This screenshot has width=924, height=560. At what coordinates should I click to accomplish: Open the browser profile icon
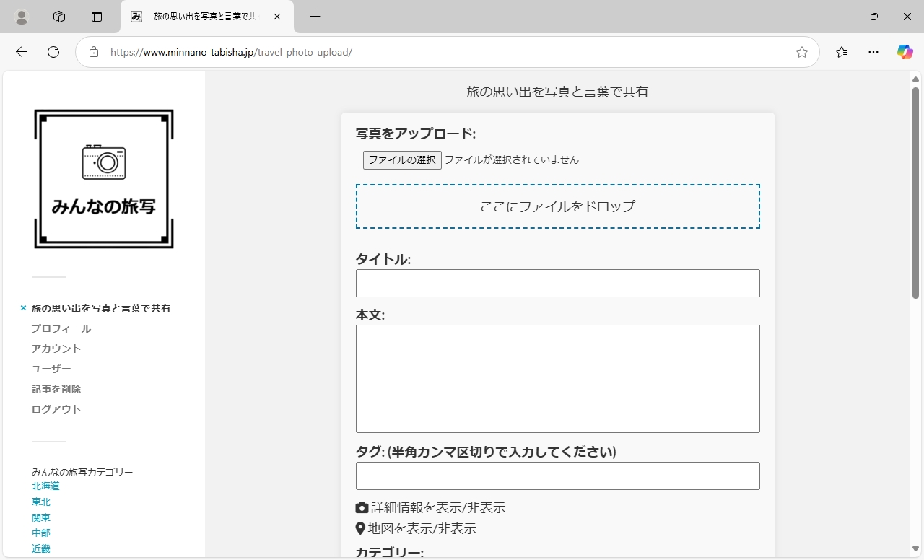[22, 17]
